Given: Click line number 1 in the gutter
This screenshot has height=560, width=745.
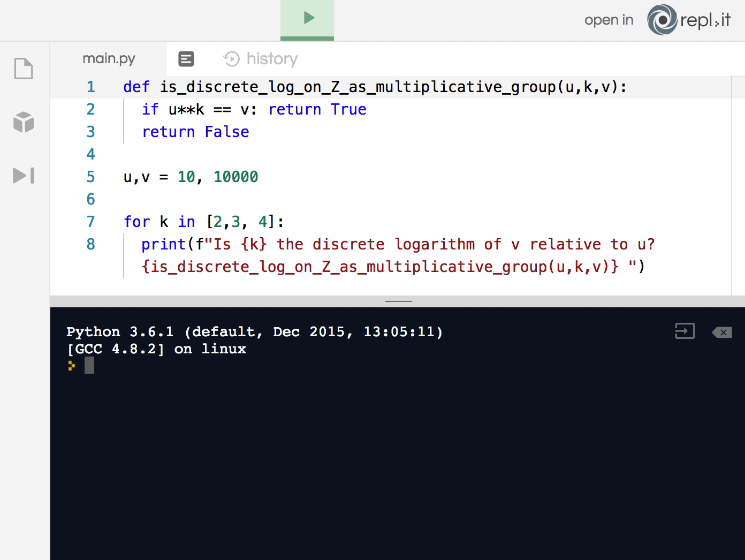Looking at the screenshot, I should pos(90,87).
